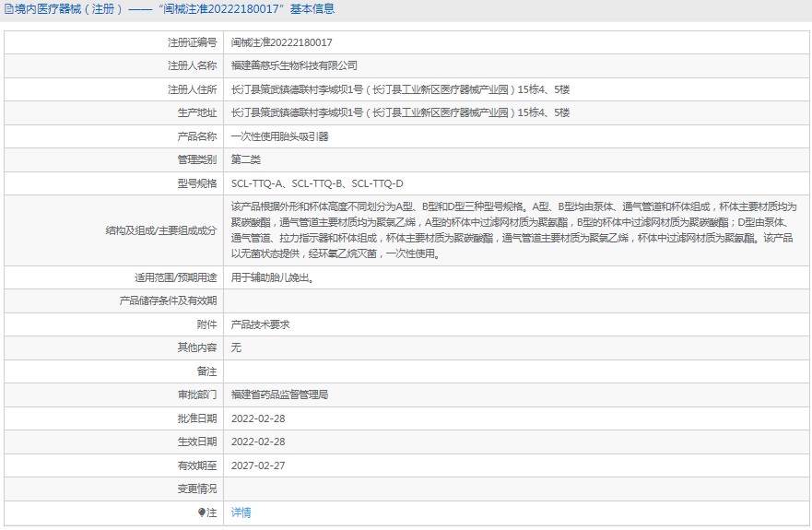Viewport: 812px width, 530px height.
Task: Select the company name 福建善慈乐生物科技有限公司
Action: [x=294, y=65]
